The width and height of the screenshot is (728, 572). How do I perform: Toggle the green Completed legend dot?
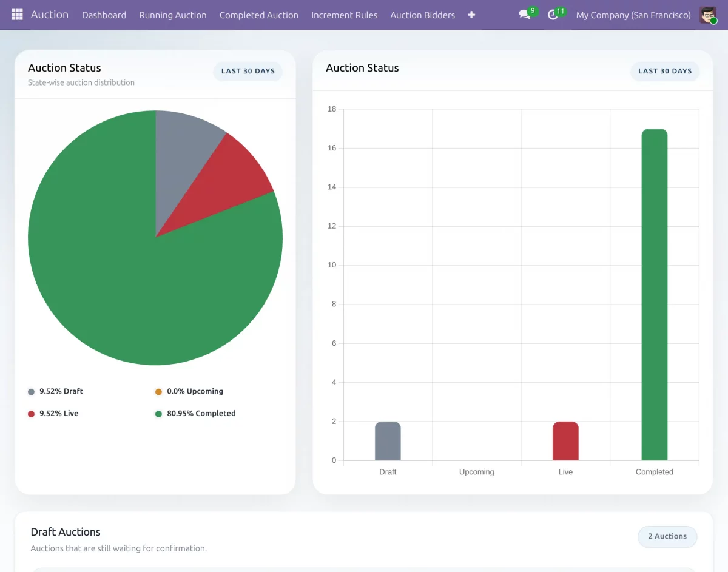[159, 414]
